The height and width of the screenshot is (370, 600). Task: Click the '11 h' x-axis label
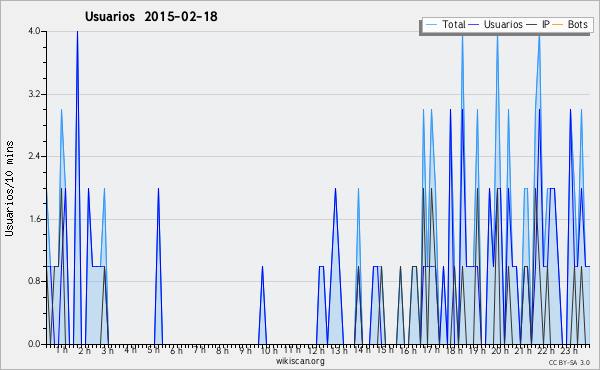point(292,350)
